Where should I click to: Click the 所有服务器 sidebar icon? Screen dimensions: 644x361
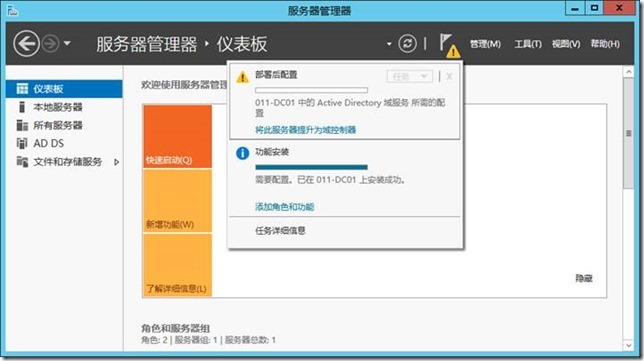click(x=22, y=125)
